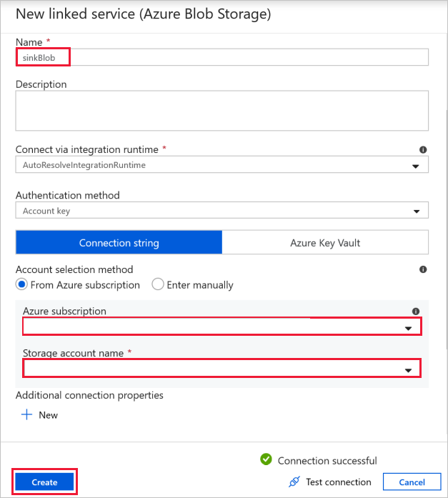
Task: Click the Cancel button
Action: point(412,482)
